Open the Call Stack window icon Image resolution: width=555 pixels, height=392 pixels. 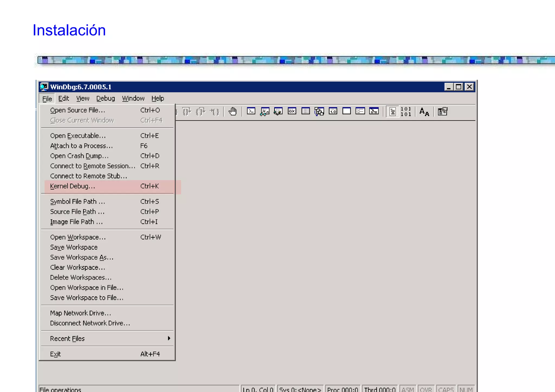tap(319, 111)
